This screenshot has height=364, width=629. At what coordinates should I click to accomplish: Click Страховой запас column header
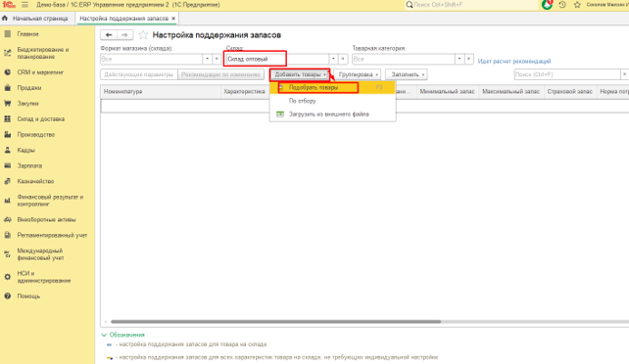tap(569, 92)
